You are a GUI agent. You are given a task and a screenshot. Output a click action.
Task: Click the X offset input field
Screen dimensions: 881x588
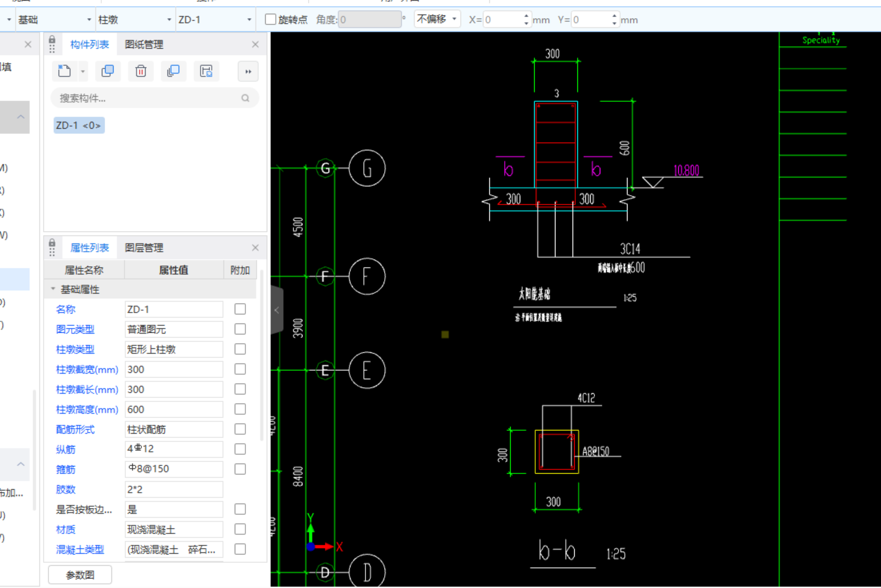pos(503,20)
